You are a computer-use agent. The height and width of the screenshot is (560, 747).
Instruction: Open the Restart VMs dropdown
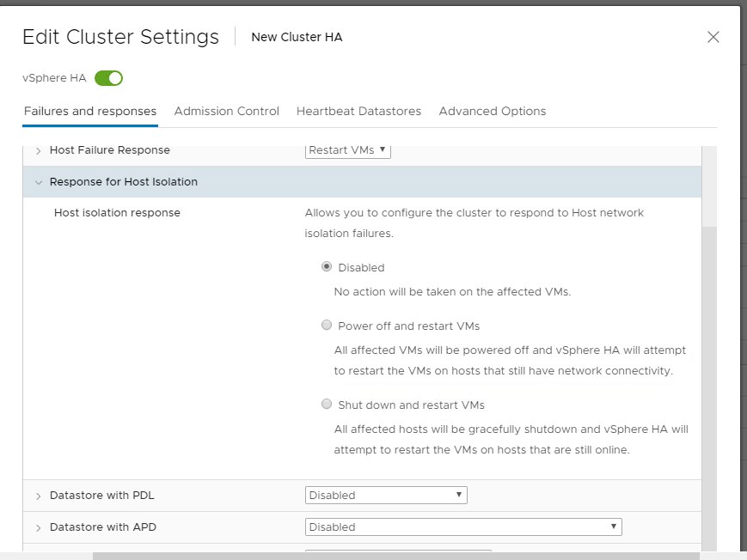point(348,150)
